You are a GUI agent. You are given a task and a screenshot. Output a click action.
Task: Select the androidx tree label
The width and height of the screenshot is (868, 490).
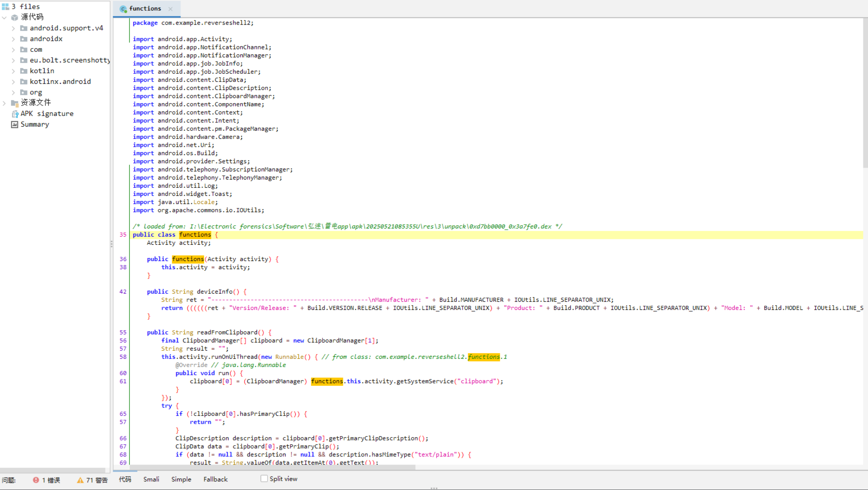pyautogui.click(x=46, y=39)
